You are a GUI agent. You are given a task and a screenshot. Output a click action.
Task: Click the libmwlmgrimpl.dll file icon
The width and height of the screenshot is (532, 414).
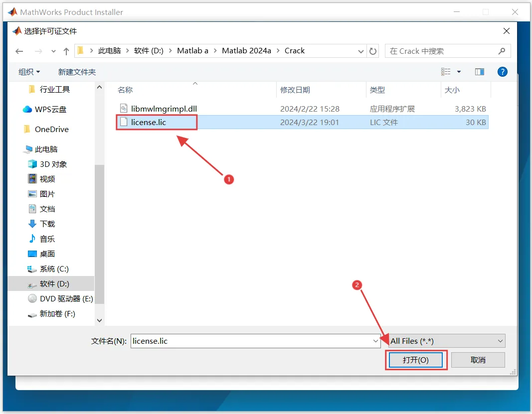(x=124, y=109)
